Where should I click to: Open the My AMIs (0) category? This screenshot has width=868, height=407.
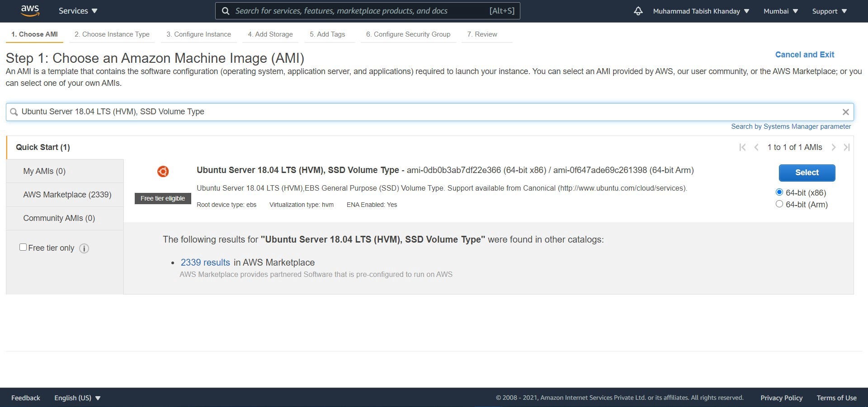[x=65, y=171]
